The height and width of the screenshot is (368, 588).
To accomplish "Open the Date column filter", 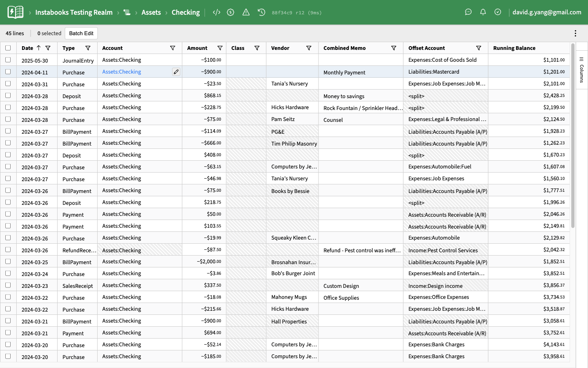I will (x=48, y=48).
